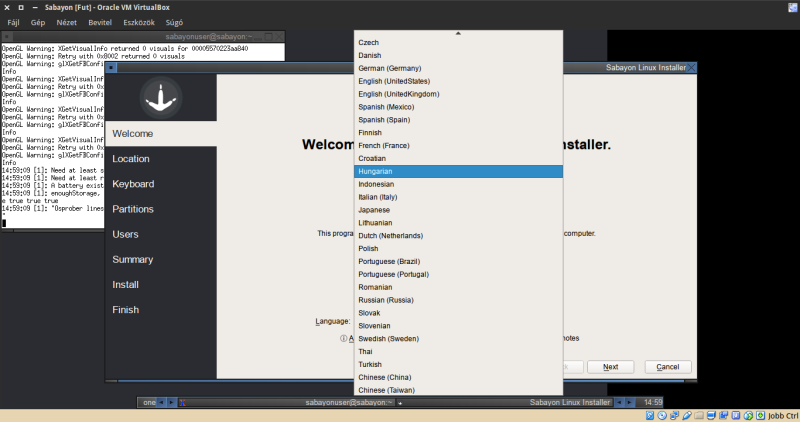800x422 pixels.
Task: Choose Russian (Russia) language
Action: tap(458, 300)
